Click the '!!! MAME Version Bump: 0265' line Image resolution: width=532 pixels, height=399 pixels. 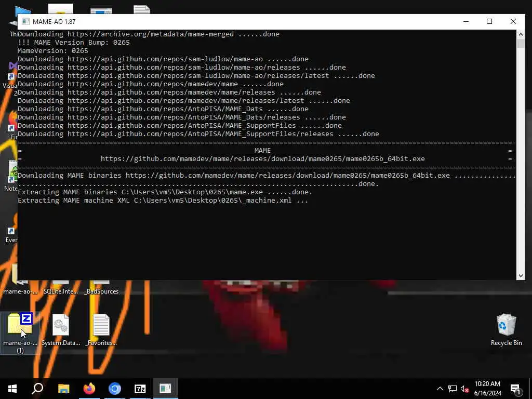tap(74, 43)
